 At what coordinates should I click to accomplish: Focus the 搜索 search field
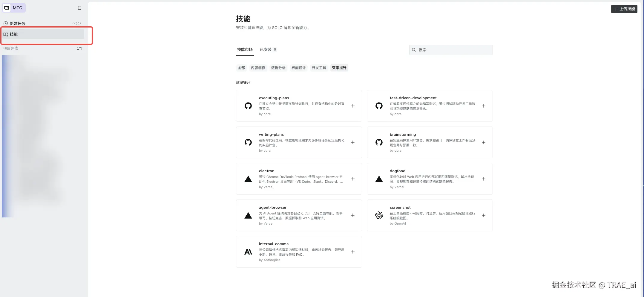451,50
